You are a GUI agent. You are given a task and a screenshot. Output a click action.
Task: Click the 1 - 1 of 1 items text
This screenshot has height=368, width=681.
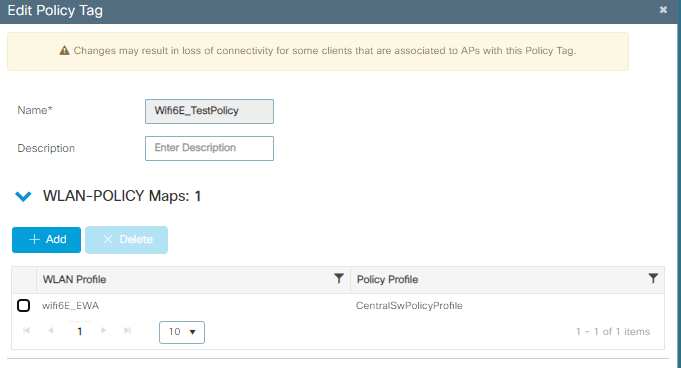pyautogui.click(x=613, y=332)
